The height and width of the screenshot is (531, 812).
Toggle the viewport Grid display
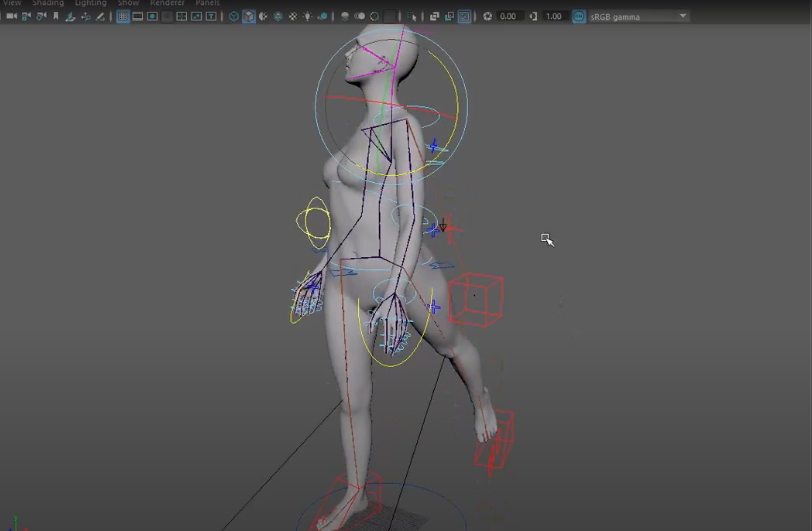(123, 16)
